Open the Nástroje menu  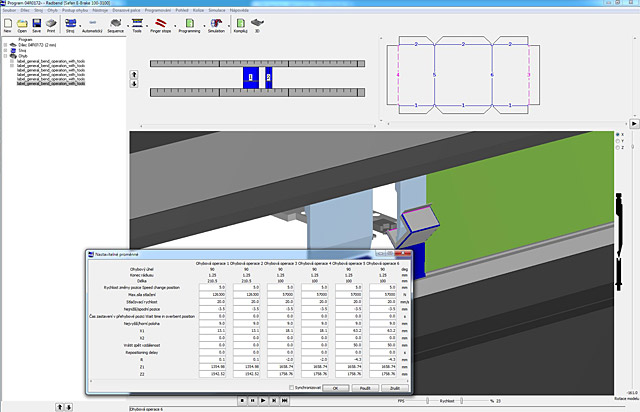coord(100,10)
